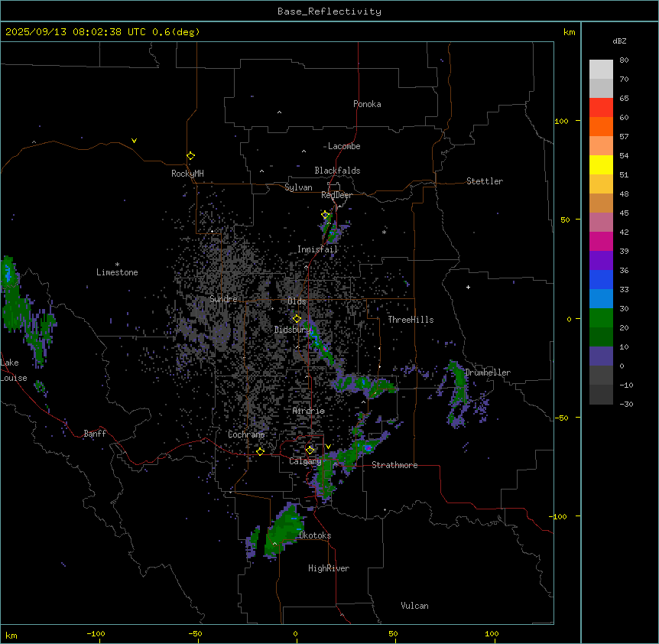Click the green 30 dBZ legend swatch

[601, 318]
